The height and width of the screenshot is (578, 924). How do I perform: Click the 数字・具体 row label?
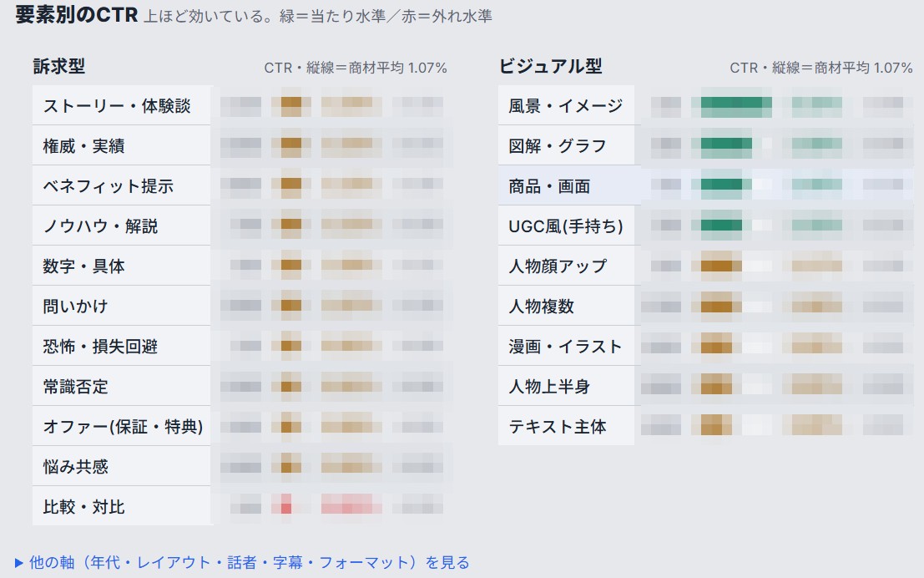[x=83, y=266]
